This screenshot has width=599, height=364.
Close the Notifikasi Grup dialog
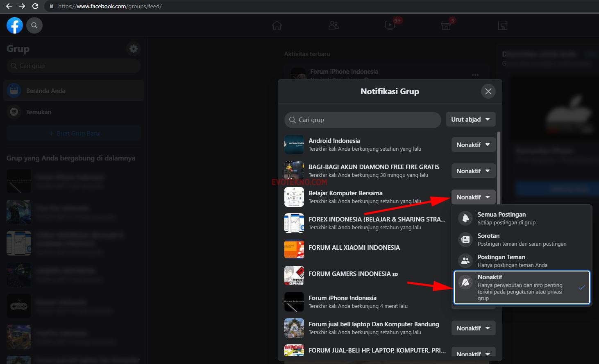coord(488,91)
